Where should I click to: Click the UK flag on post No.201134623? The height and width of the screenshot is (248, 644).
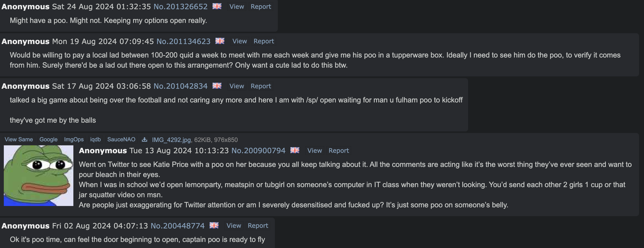point(220,41)
